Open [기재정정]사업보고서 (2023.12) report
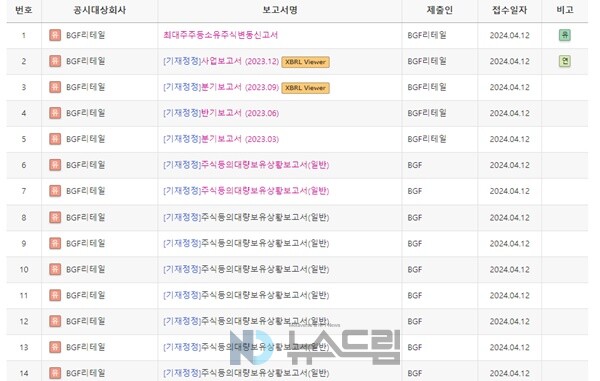This screenshot has width=600, height=381. [x=221, y=61]
